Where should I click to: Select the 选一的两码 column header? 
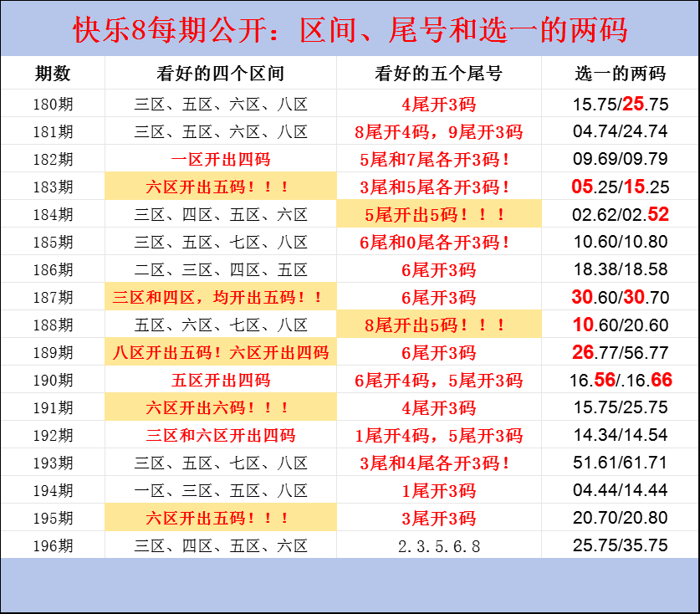[x=621, y=74]
